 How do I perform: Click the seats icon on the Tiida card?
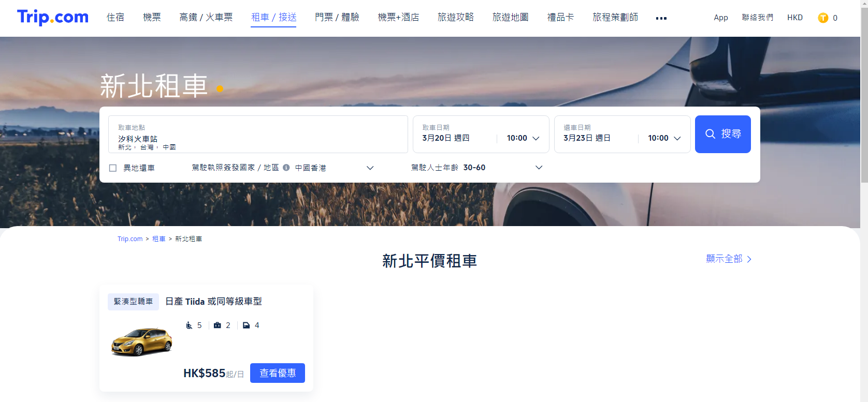point(189,325)
